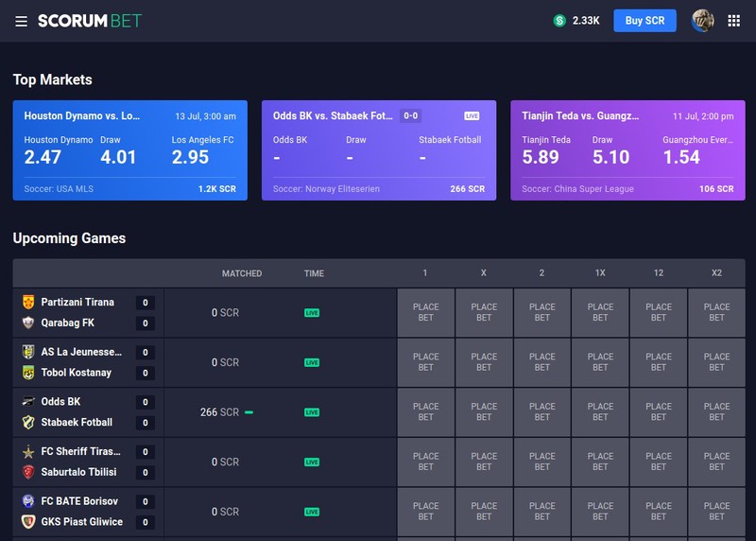Screen dimensions: 756x541
Task: Click the Upcoming Games heading
Action: [69, 238]
